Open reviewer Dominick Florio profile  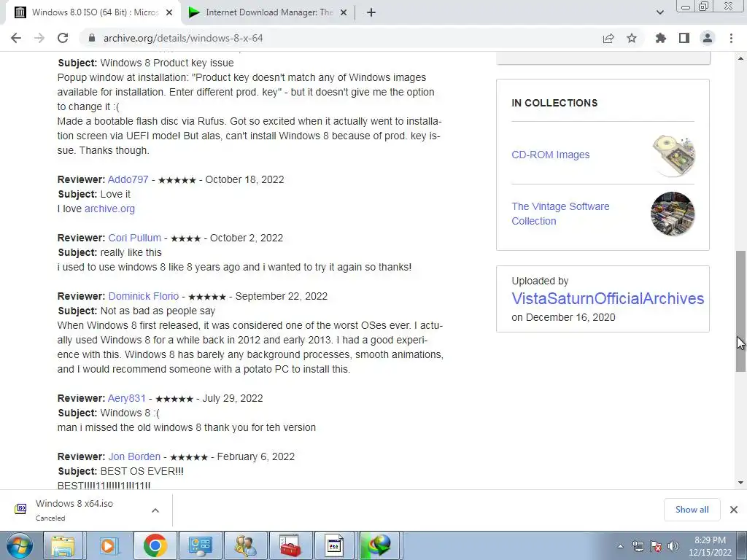point(144,296)
